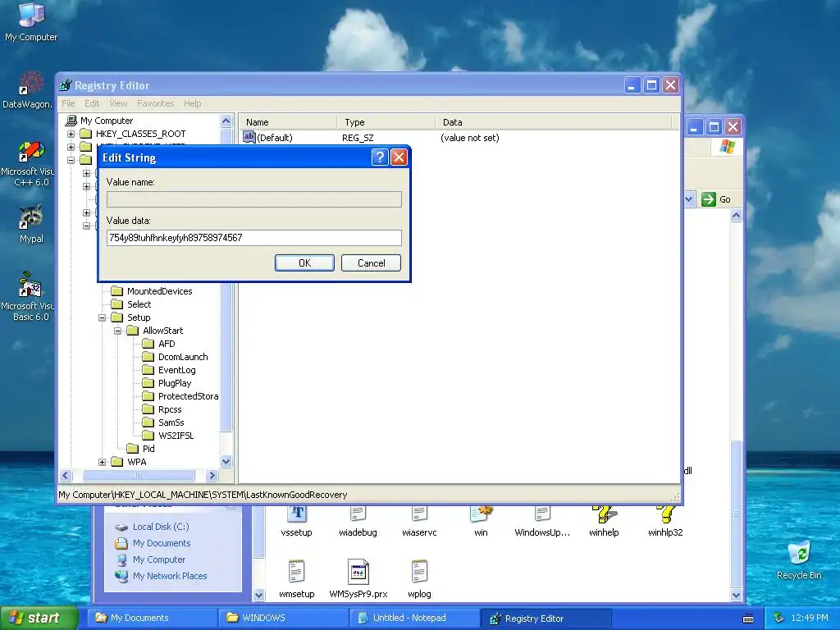
Task: Switch to WINDOWS folder taskbar button
Action: (x=283, y=618)
